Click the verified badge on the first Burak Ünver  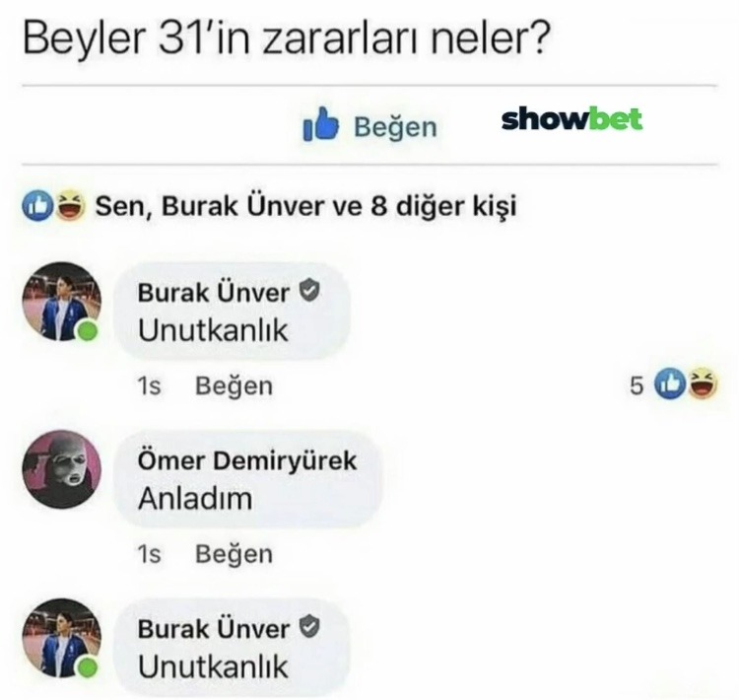[309, 291]
